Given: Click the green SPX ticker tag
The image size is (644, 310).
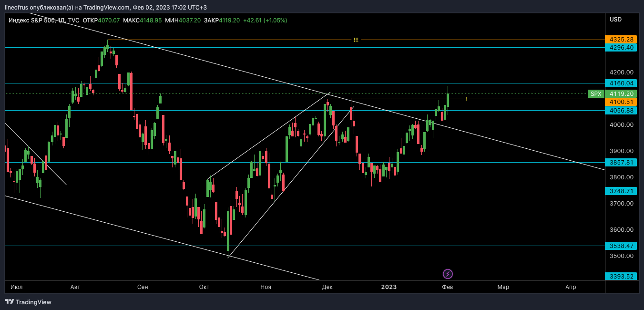Looking at the screenshot, I should coord(596,94).
